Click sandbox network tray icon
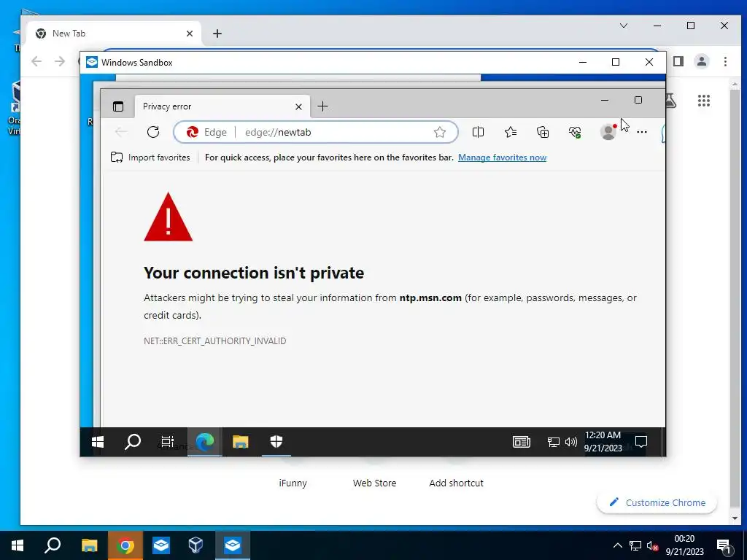This screenshot has height=560, width=747. click(x=553, y=442)
